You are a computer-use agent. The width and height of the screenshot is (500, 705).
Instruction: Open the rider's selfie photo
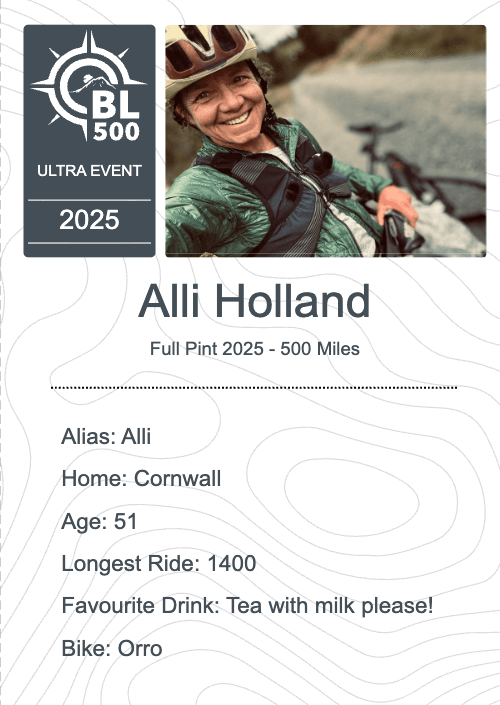point(326,141)
